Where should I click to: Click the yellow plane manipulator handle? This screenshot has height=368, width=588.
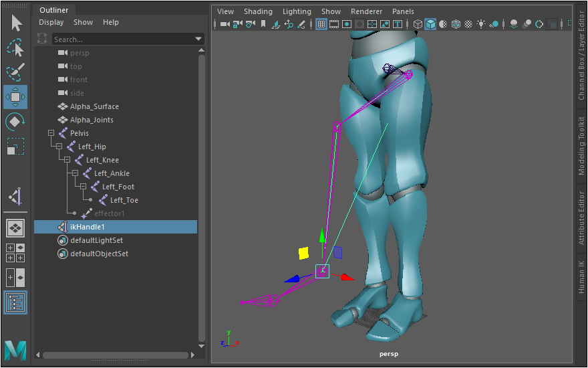[x=303, y=253]
